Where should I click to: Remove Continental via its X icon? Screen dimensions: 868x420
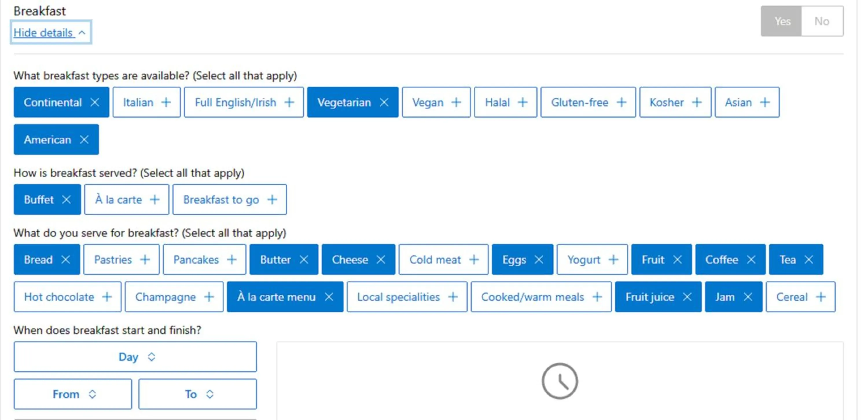[x=95, y=102]
